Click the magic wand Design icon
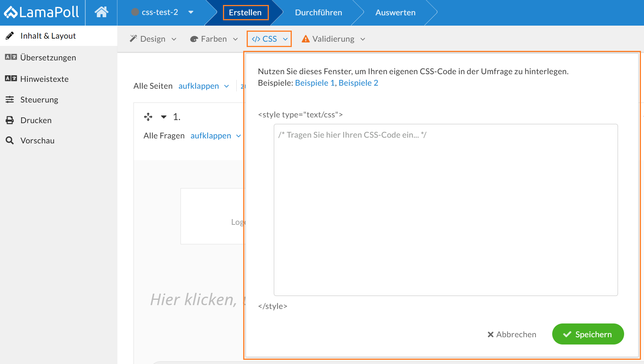644x364 pixels. click(x=133, y=39)
